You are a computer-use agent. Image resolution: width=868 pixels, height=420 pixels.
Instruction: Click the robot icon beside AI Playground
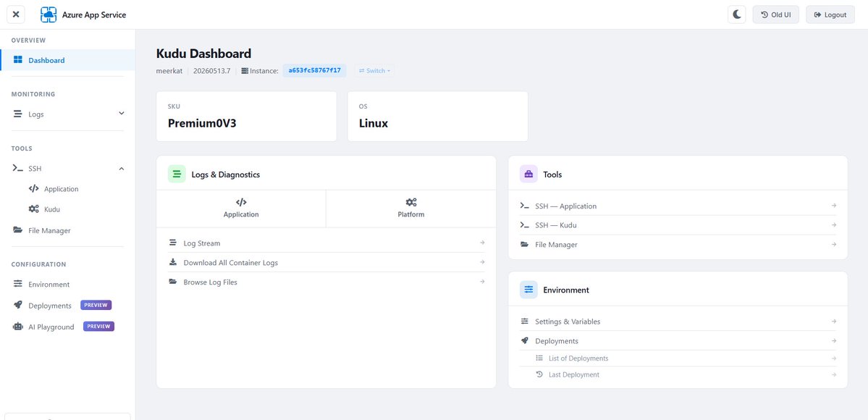click(x=17, y=327)
